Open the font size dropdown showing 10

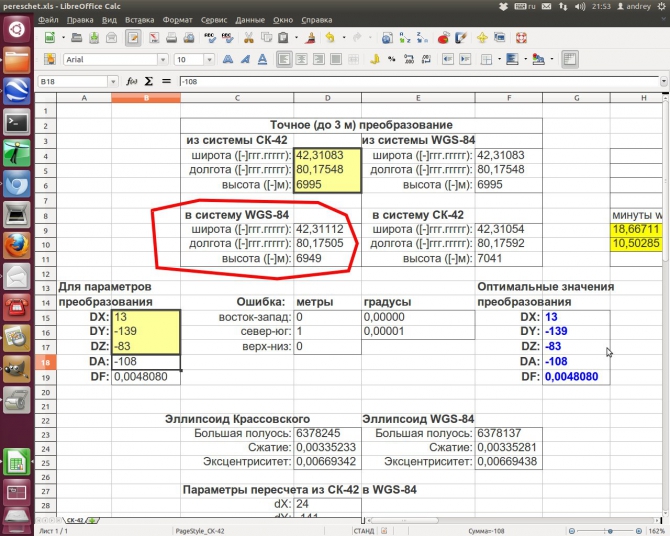[x=209, y=60]
